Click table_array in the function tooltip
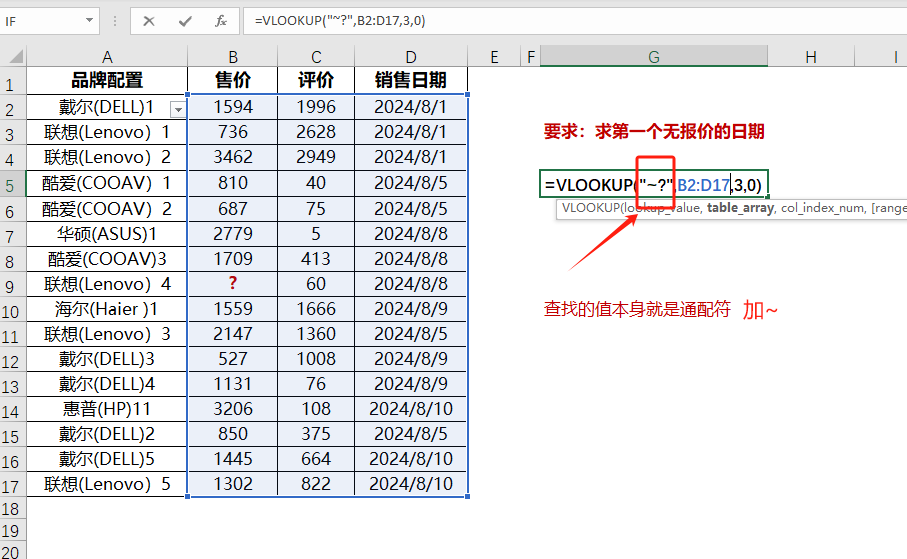Viewport: 907px width, 559px height. point(740,208)
